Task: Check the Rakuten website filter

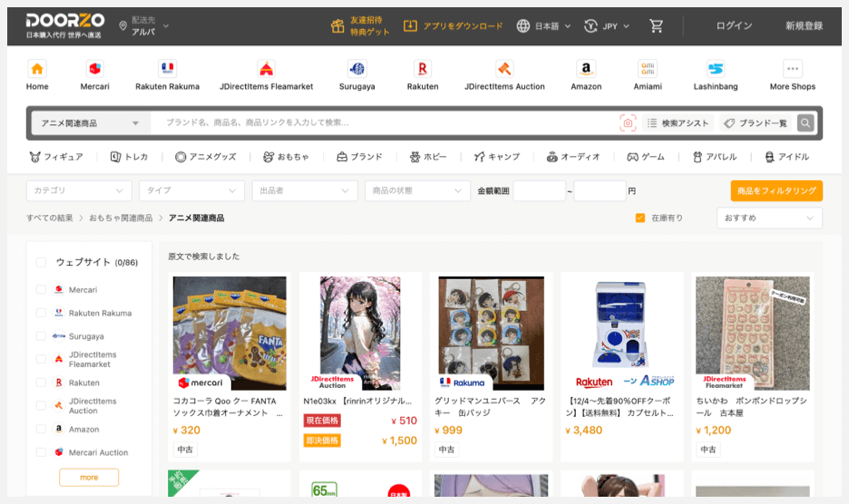Action: (x=41, y=383)
